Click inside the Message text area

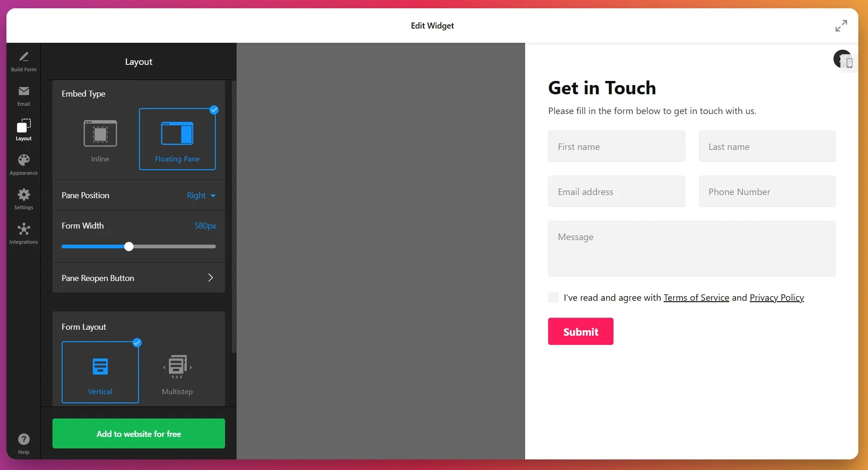pos(691,248)
